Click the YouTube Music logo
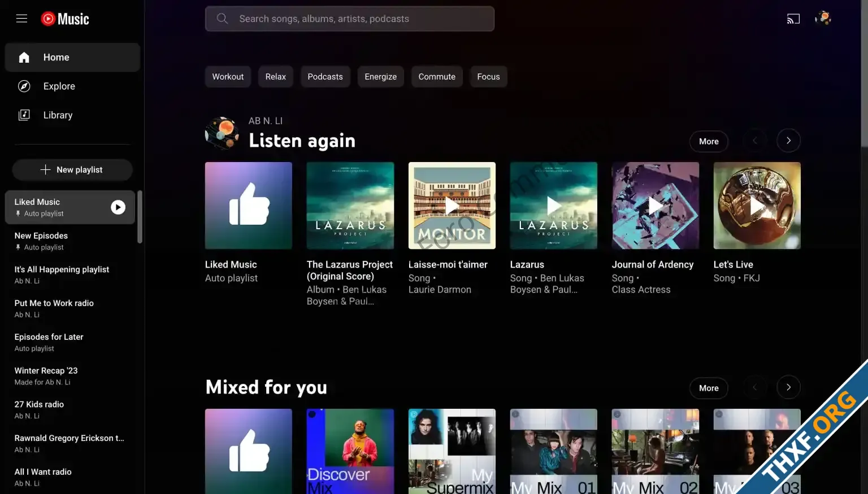Viewport: 868px width, 494px height. click(65, 19)
